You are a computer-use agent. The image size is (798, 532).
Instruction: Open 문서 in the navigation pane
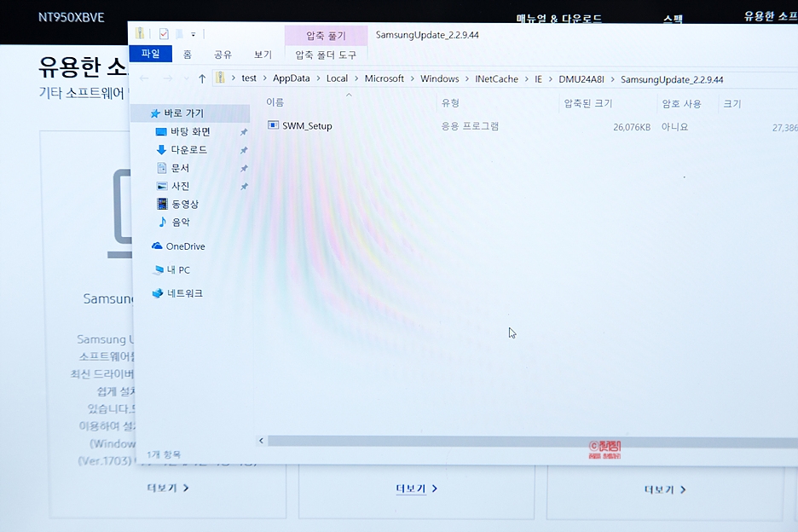(x=180, y=168)
